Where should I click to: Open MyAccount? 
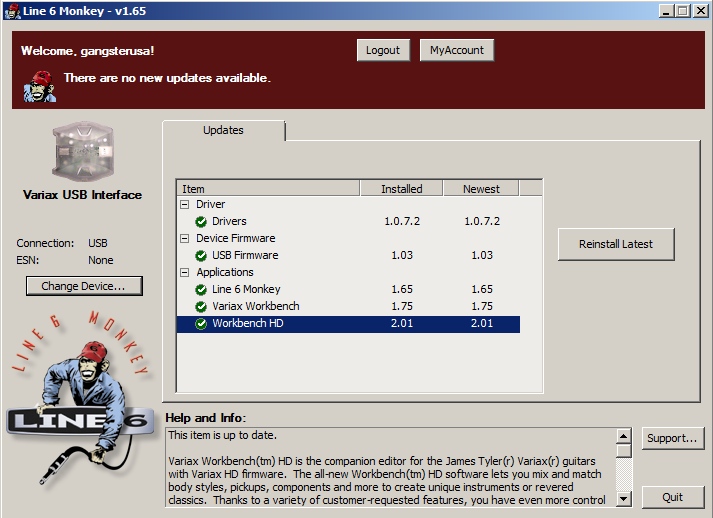coord(457,50)
